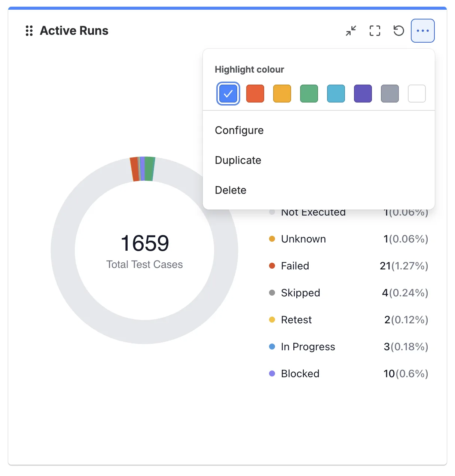Click the red Failed segment of donut
Viewport: 455px width, 476px height.
[x=134, y=169]
